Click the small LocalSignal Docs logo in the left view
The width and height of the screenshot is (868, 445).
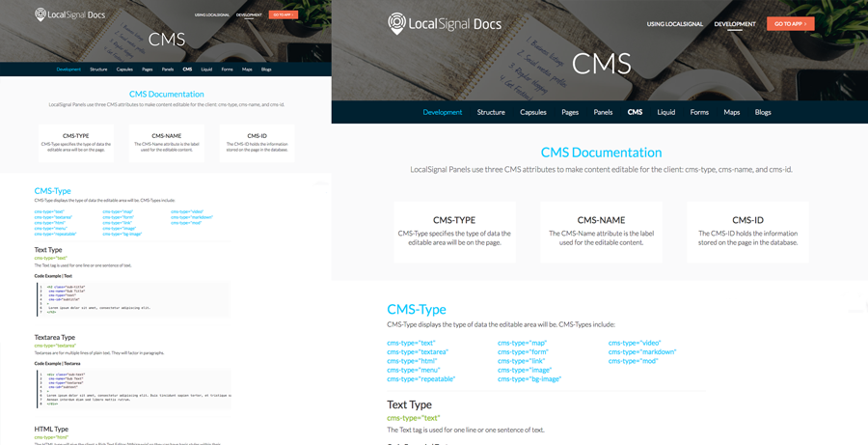pos(68,14)
